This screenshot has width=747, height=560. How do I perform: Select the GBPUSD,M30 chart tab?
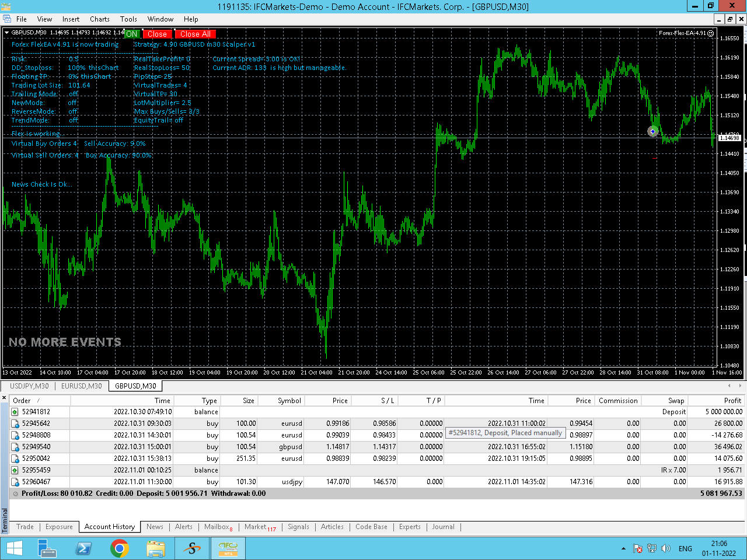[135, 386]
